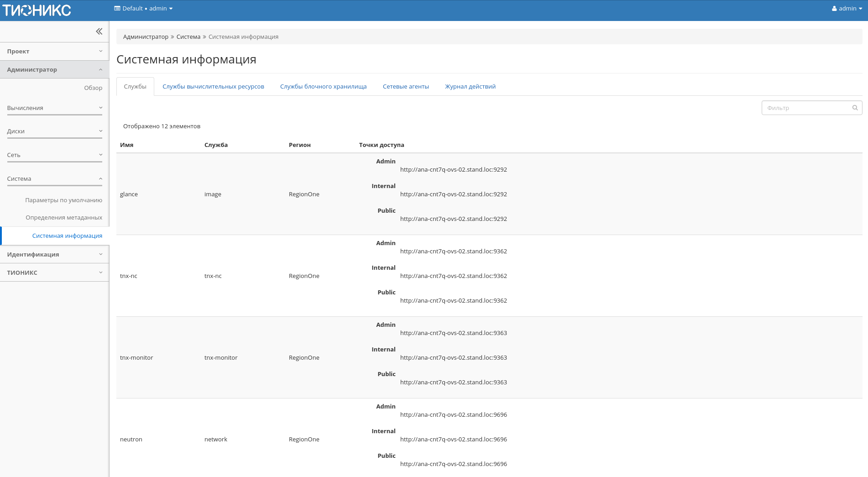
Task: Open Параметры по умолчанию in sidebar
Action: pos(63,200)
